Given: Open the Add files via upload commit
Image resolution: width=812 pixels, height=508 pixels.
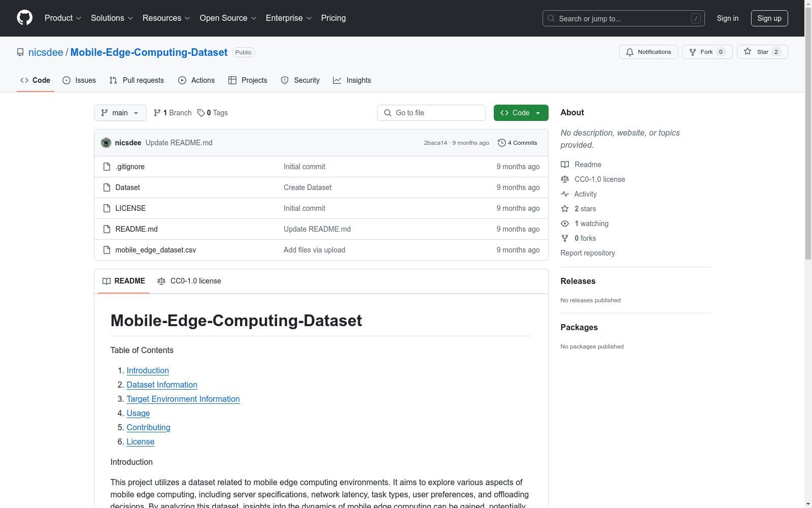Looking at the screenshot, I should coord(315,250).
